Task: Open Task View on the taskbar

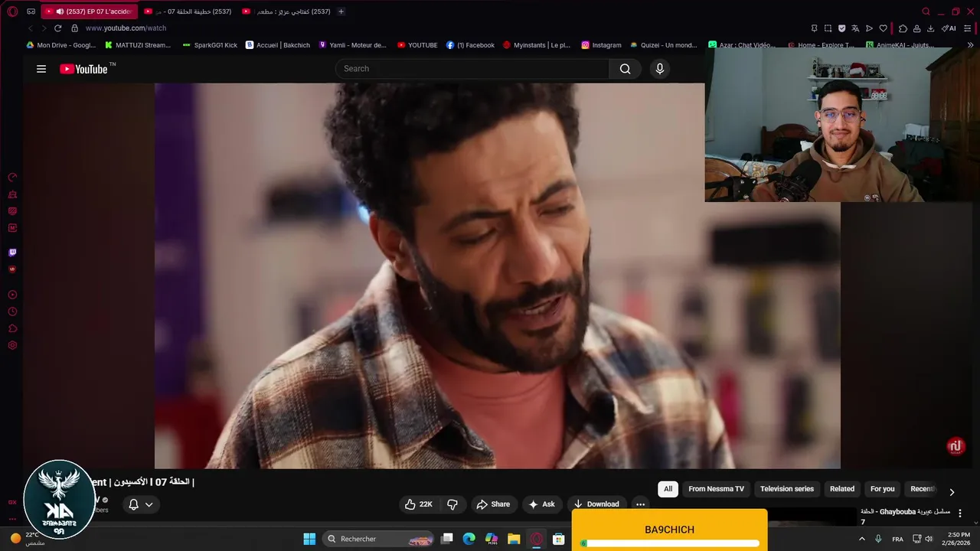Action: (447, 539)
